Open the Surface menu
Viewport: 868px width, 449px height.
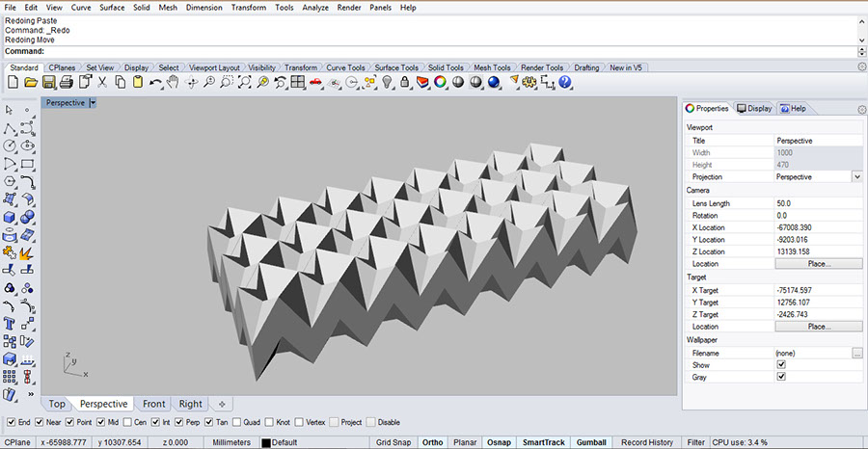[x=112, y=8]
